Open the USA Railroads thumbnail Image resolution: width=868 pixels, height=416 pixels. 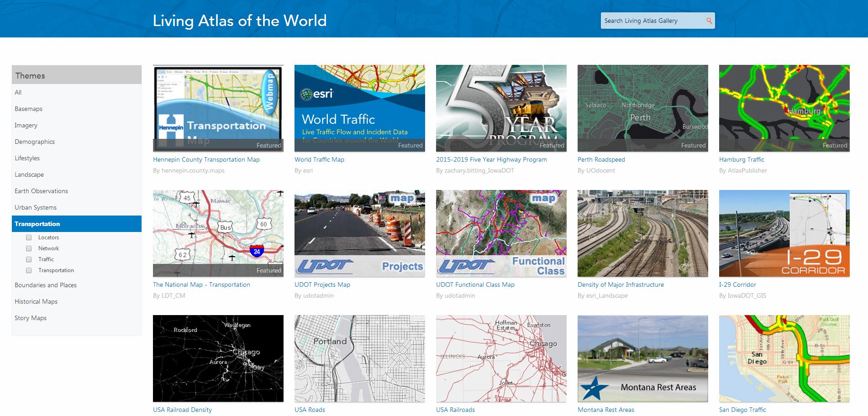tap(501, 358)
